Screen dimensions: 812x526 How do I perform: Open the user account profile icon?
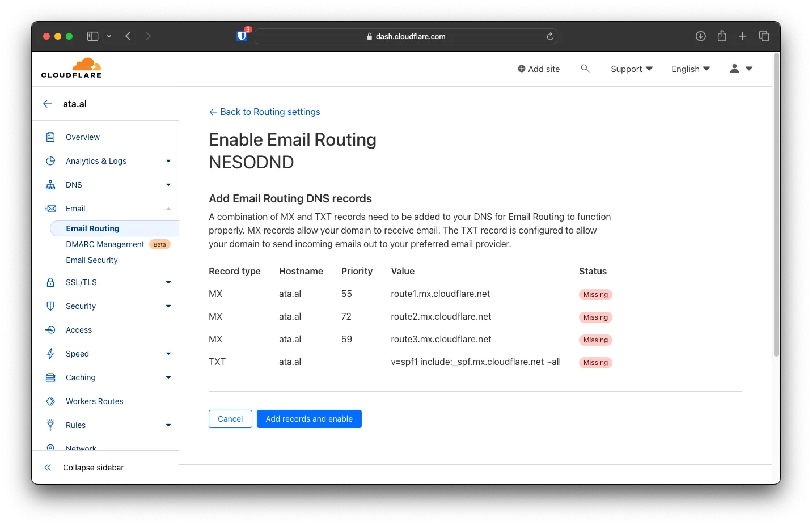(x=734, y=69)
